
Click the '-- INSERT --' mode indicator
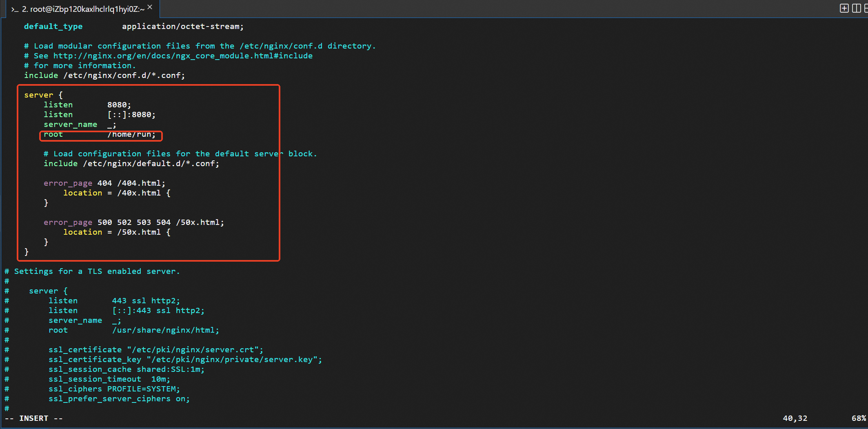34,418
